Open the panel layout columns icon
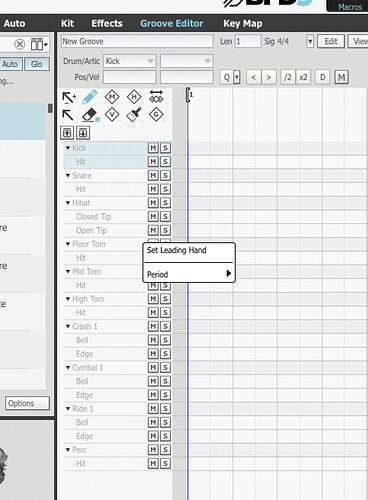This screenshot has width=368, height=500. point(39,44)
